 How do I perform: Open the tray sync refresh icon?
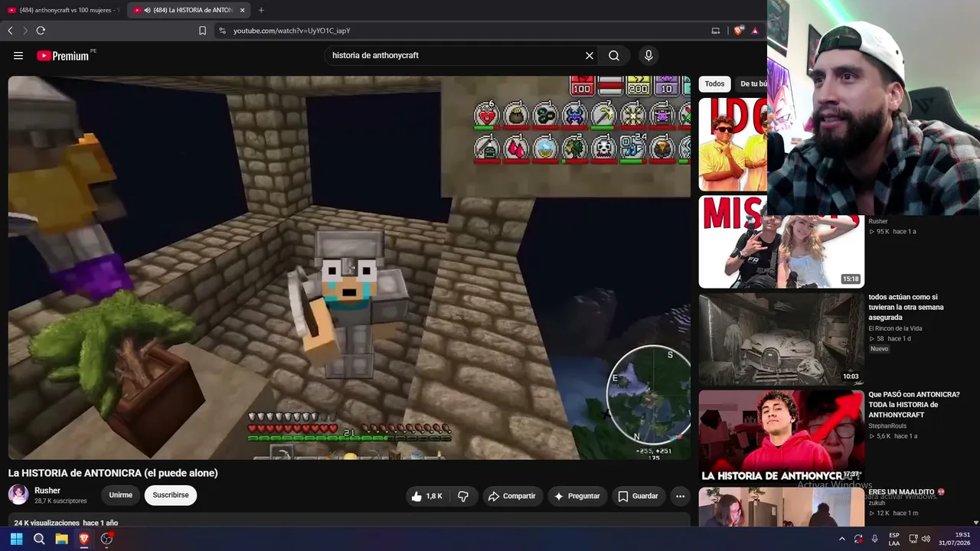tap(858, 539)
